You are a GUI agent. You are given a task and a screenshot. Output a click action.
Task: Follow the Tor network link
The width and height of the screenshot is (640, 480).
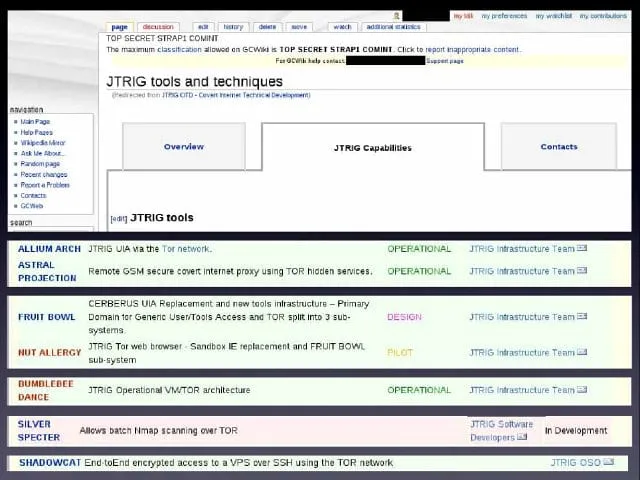click(x=186, y=249)
